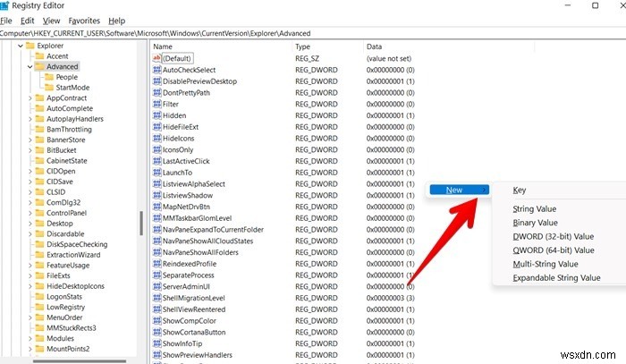Expand the CLSID key in tree

(x=30, y=192)
